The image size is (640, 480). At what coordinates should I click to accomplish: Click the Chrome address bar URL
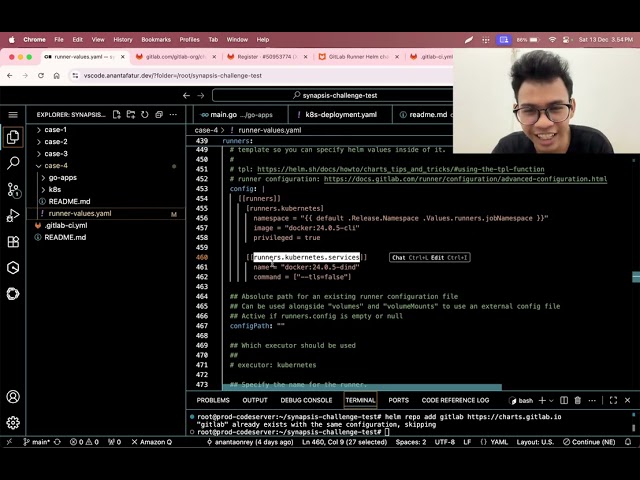[x=173, y=76]
